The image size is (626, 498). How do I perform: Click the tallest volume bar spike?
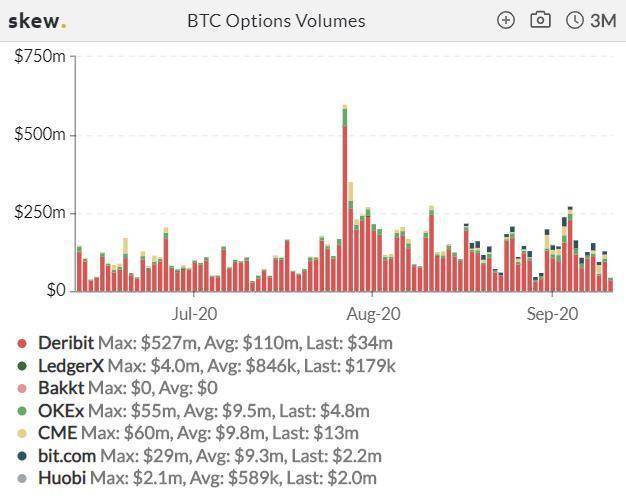tap(345, 198)
